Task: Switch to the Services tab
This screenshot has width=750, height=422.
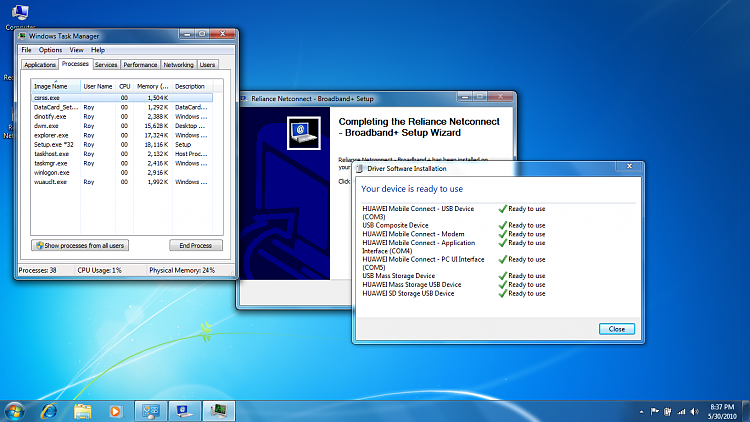Action: pos(106,65)
